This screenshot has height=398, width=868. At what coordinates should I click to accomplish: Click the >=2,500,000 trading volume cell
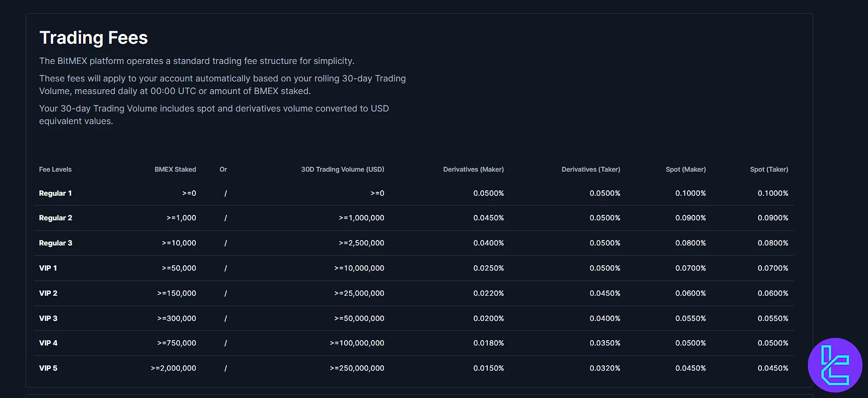pyautogui.click(x=362, y=243)
